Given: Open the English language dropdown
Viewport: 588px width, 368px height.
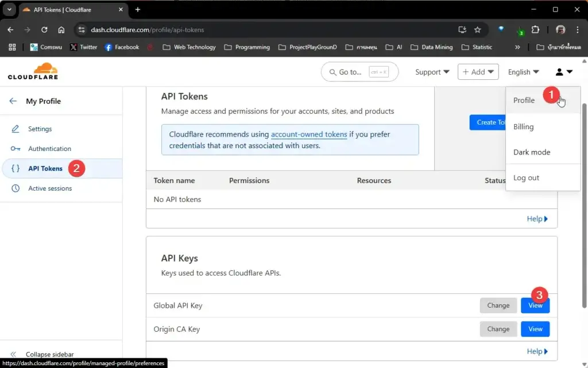Looking at the screenshot, I should [x=524, y=72].
